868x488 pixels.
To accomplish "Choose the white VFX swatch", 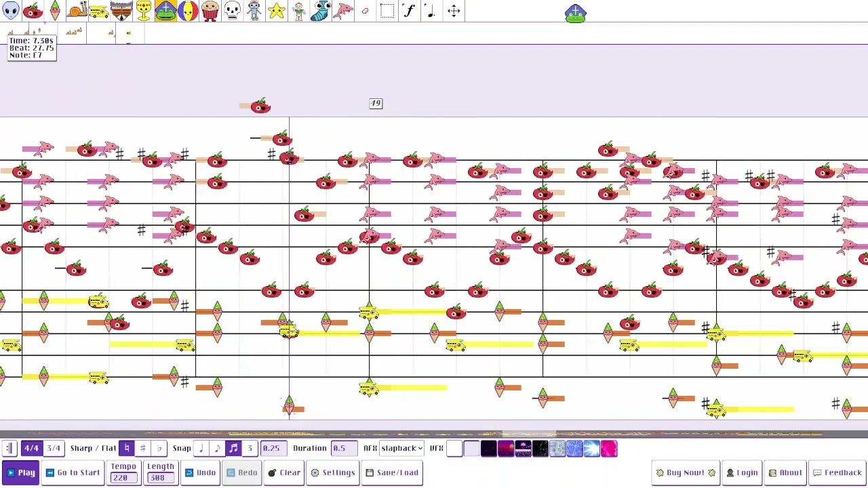I will tap(454, 448).
